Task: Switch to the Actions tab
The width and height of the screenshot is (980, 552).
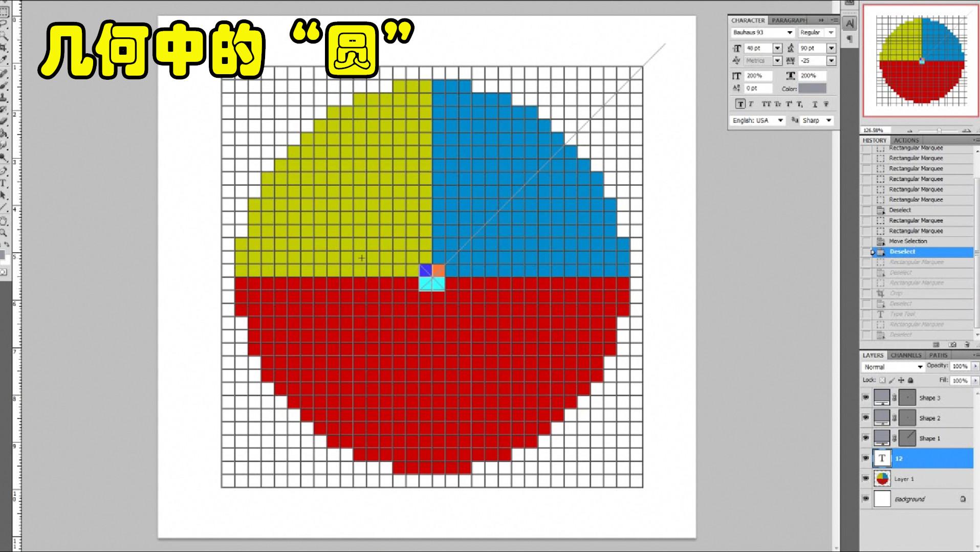Action: click(x=906, y=140)
